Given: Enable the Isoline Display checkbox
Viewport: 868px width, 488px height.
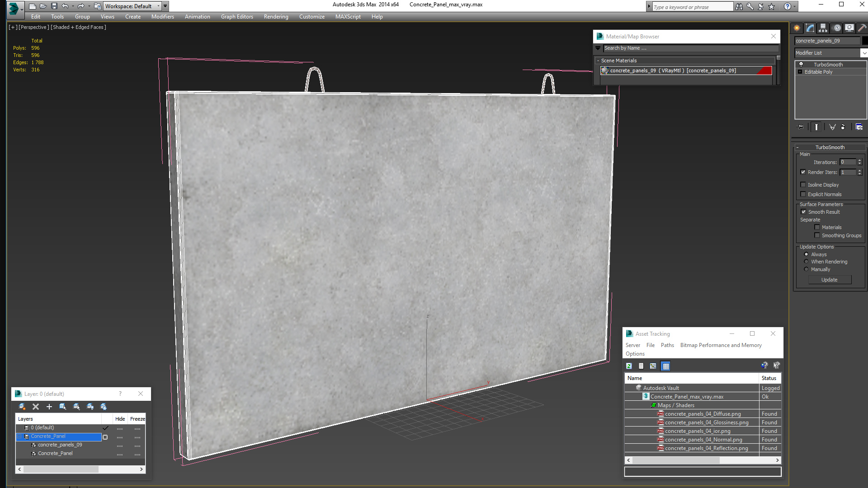Looking at the screenshot, I should tap(803, 184).
